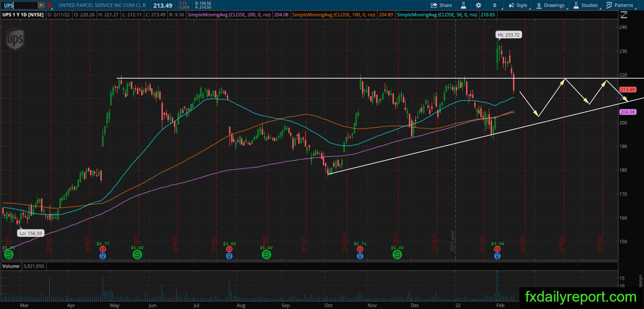Click the March $1.02 dividend icon

point(9,255)
